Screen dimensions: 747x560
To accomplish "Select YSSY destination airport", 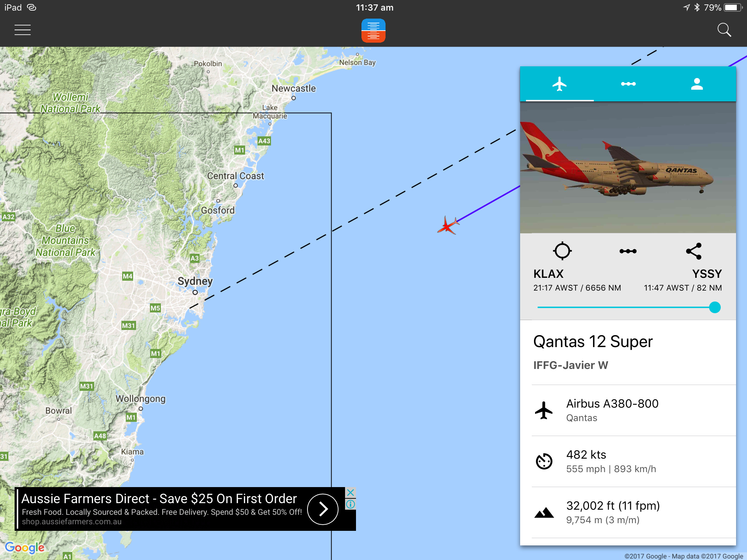I will click(707, 274).
